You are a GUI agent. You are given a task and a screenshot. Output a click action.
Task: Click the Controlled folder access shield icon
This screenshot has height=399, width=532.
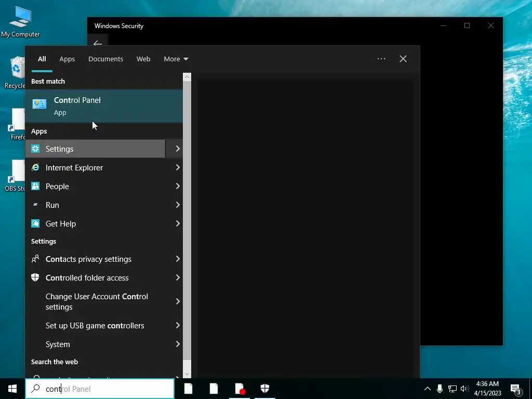(x=35, y=277)
